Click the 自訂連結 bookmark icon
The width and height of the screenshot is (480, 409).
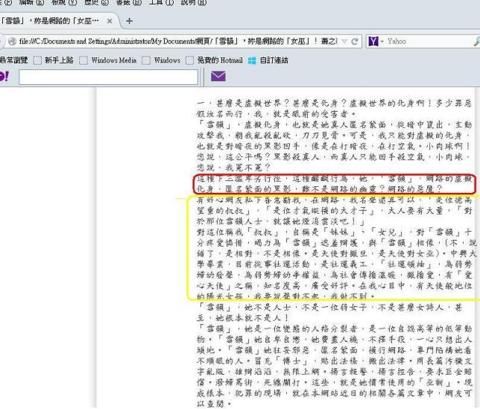252,60
